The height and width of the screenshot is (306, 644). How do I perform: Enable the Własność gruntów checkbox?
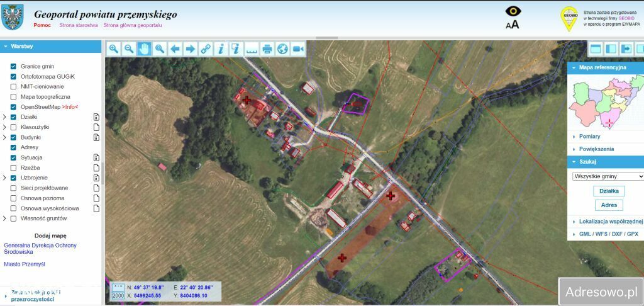point(13,218)
